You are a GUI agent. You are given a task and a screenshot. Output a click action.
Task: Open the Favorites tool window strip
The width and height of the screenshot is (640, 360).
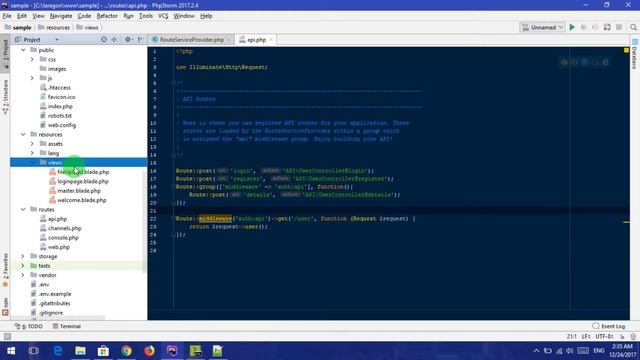(5, 271)
